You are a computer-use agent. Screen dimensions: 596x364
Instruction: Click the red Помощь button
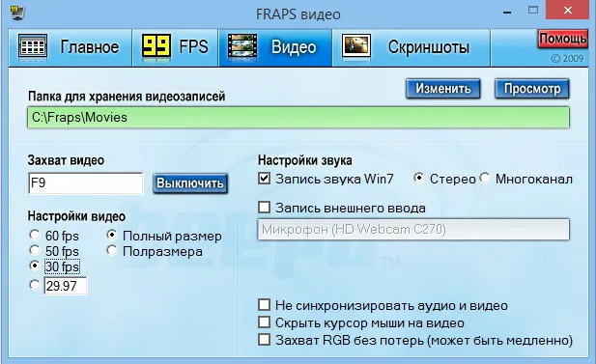click(562, 39)
